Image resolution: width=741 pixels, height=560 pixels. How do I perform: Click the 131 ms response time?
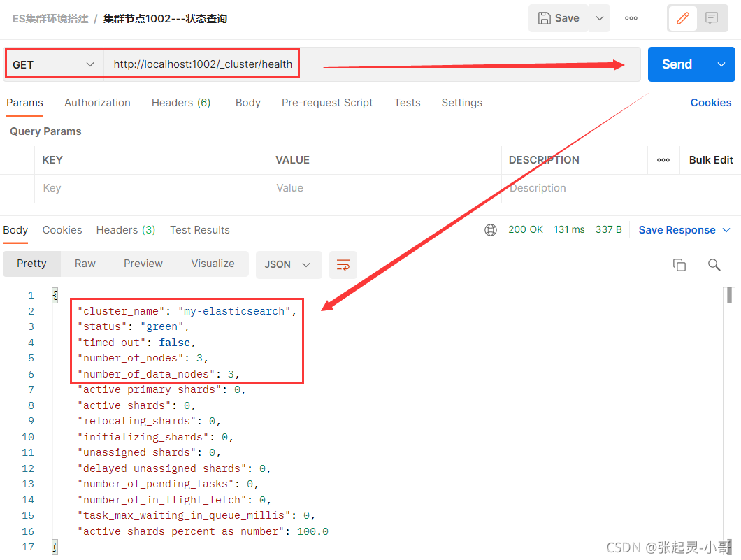point(569,230)
